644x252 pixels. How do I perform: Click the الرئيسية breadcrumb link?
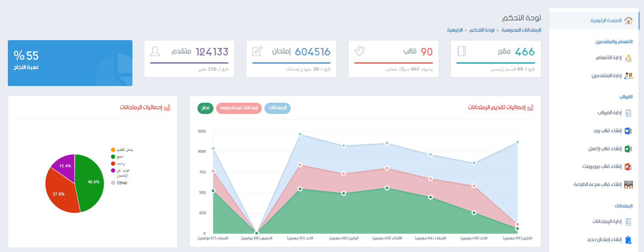tap(455, 30)
